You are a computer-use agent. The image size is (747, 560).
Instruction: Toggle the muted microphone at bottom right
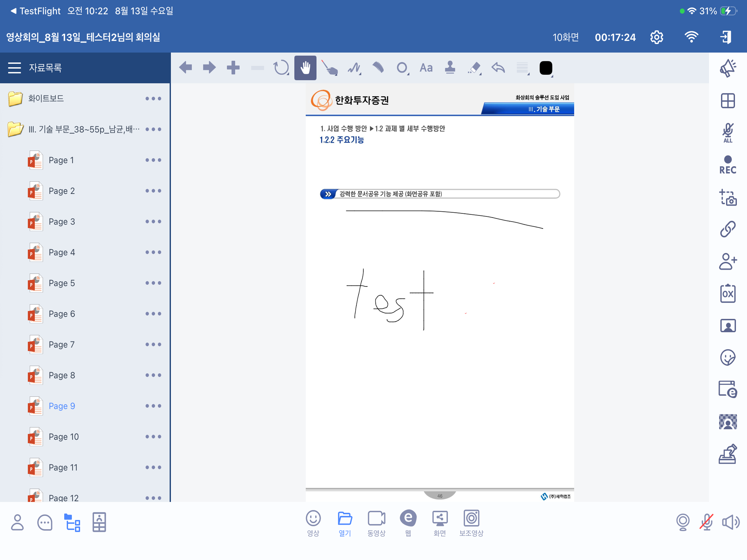point(706,522)
